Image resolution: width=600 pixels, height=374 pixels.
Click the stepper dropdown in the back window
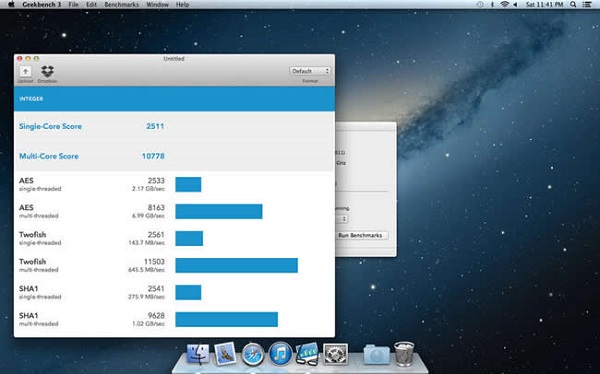[341, 219]
